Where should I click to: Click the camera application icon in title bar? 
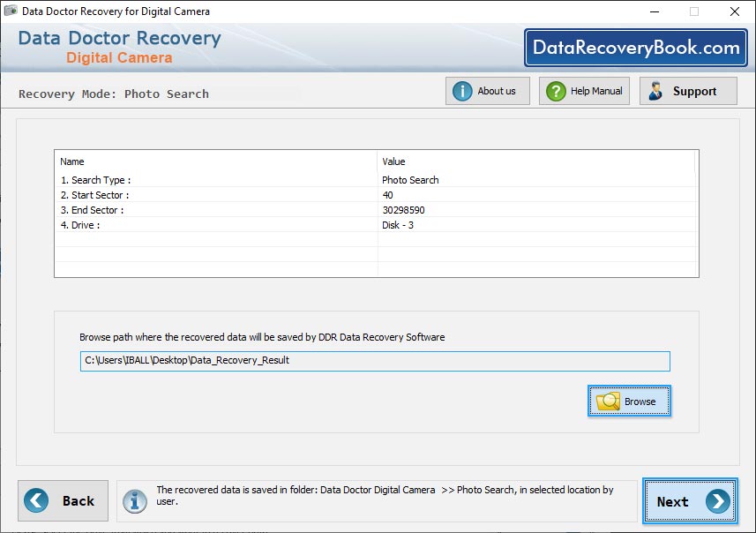[11, 11]
